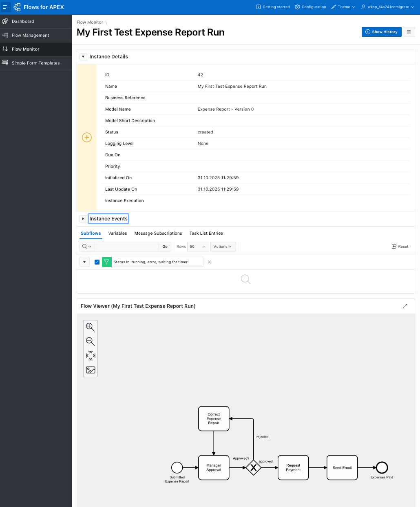This screenshot has height=507, width=420.
Task: Open the Rows count dropdown
Action: point(197,247)
